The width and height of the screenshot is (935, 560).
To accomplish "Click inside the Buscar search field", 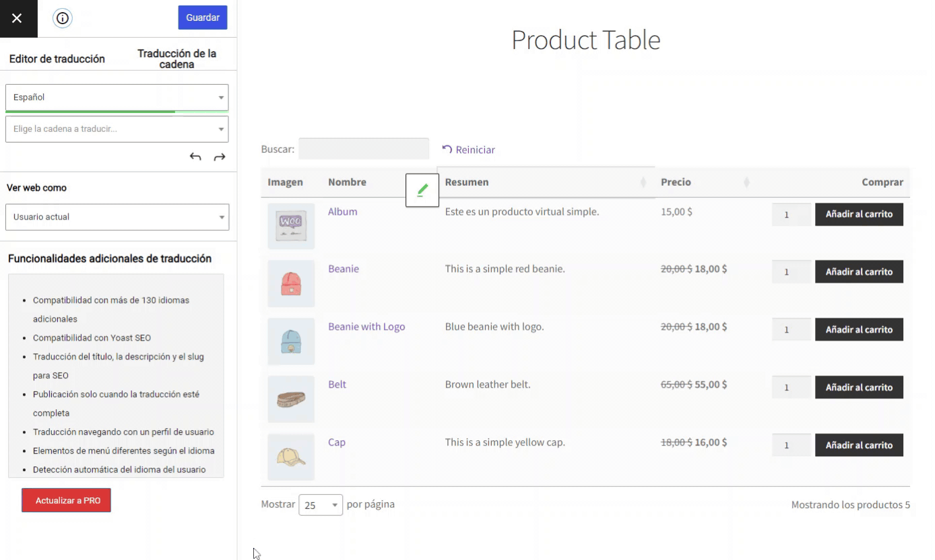I will tap(364, 148).
